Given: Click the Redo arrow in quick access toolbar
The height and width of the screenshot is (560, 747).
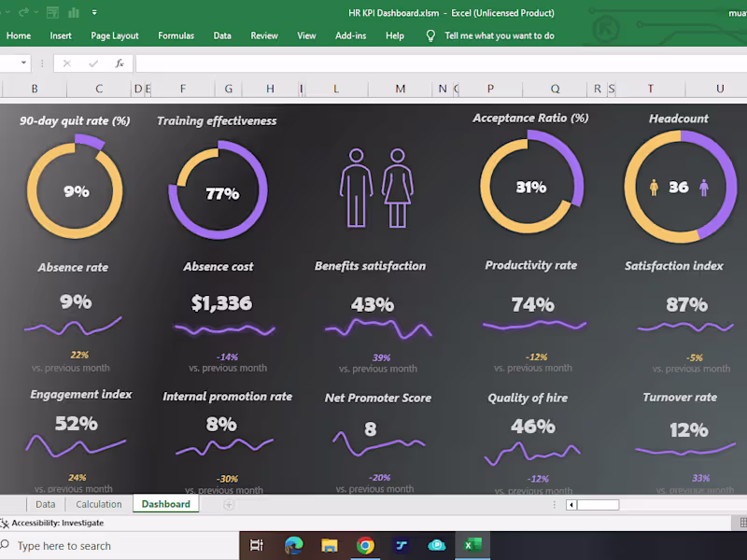Looking at the screenshot, I should tap(22, 12).
